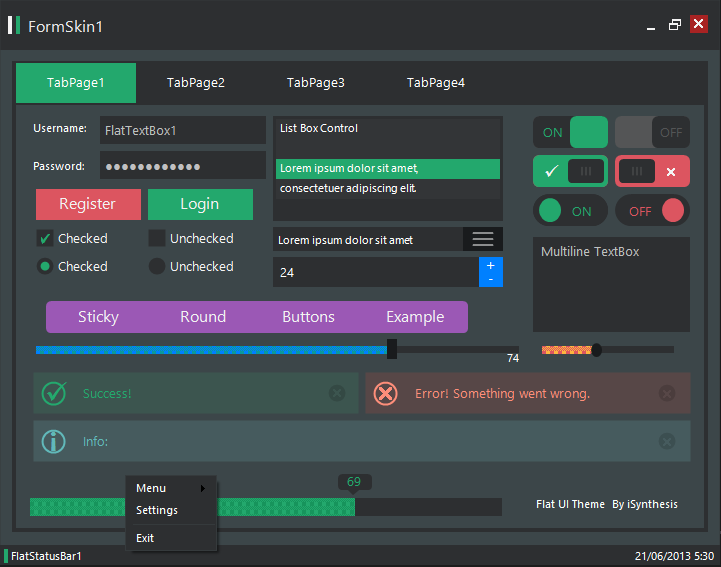Choose Settings from the context menu

(157, 510)
